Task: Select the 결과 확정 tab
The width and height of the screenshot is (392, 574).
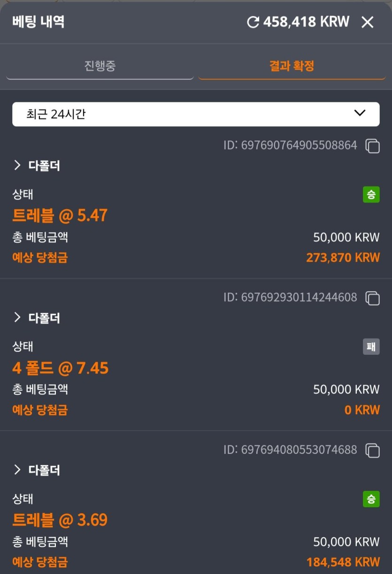Action: [x=292, y=66]
